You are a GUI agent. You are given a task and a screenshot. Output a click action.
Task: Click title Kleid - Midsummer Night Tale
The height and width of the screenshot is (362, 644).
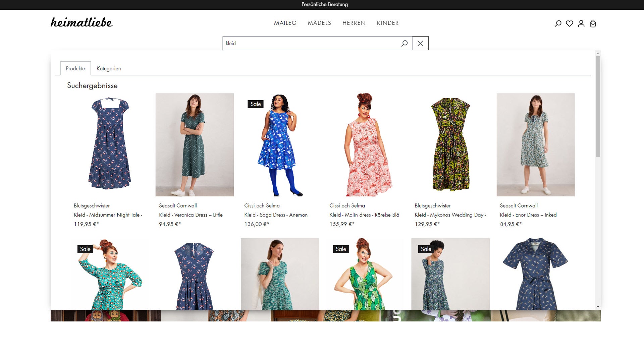point(108,215)
